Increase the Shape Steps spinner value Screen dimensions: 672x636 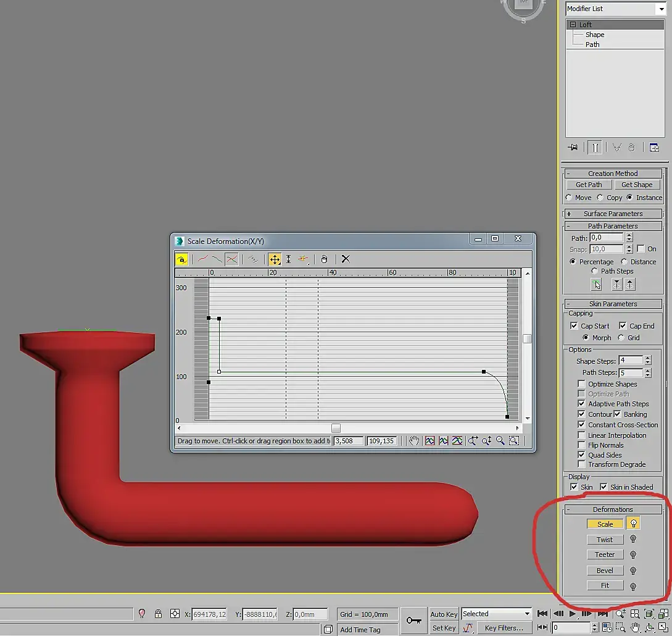click(648, 359)
